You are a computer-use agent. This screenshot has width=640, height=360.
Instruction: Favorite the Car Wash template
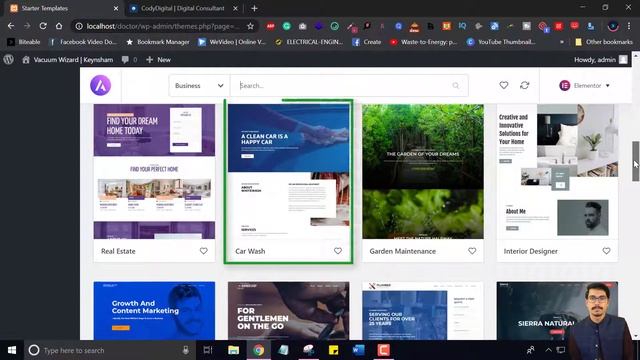point(338,251)
